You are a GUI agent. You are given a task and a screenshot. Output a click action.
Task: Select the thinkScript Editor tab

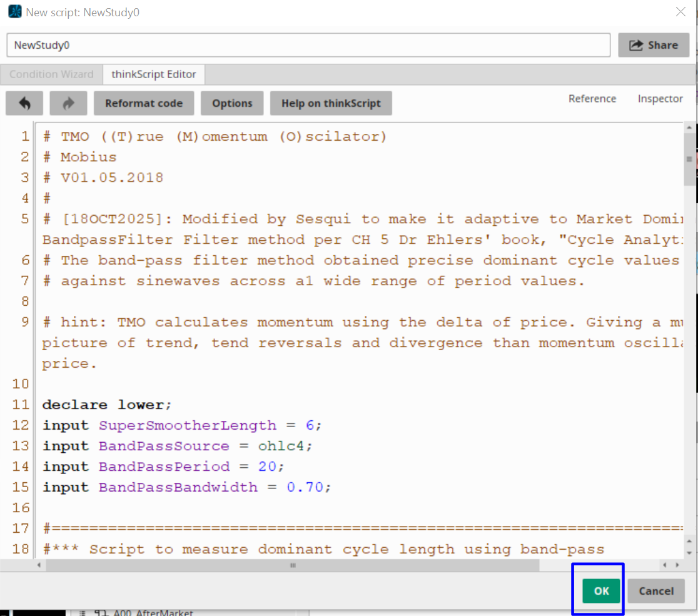pyautogui.click(x=154, y=74)
